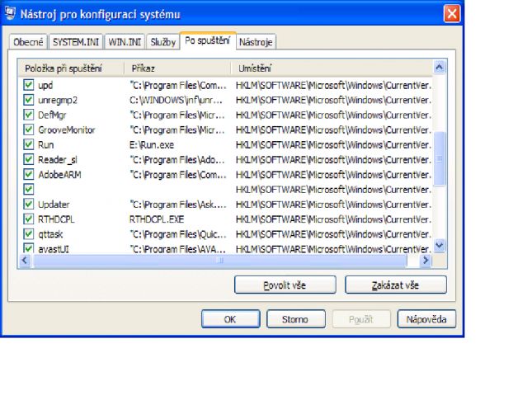The width and height of the screenshot is (532, 400).
Task: Click the registry location in the upd row
Action: click(333, 85)
